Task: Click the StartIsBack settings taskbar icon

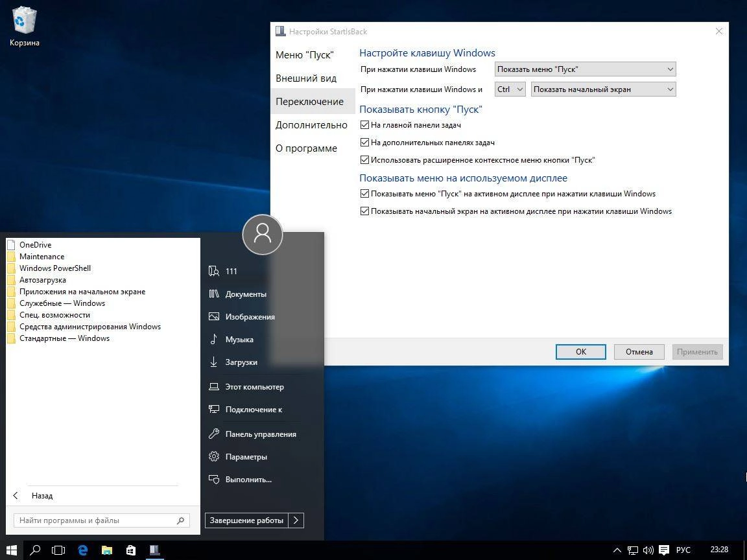Action: (x=154, y=550)
